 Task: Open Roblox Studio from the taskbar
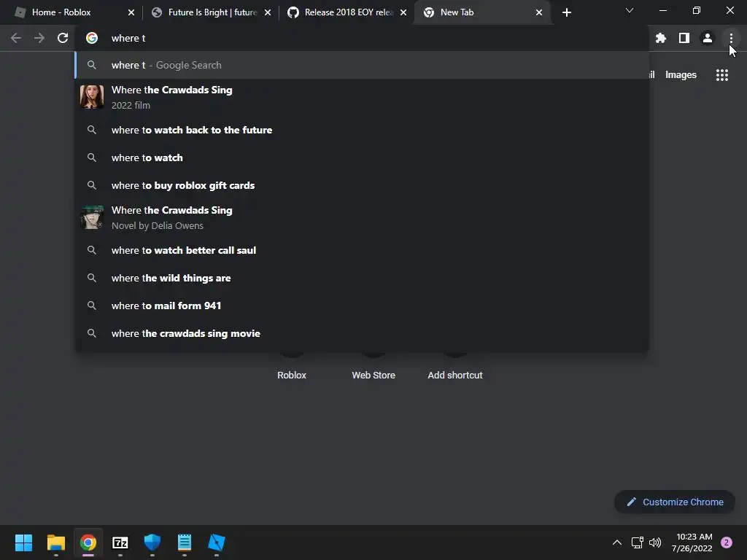[x=216, y=542]
